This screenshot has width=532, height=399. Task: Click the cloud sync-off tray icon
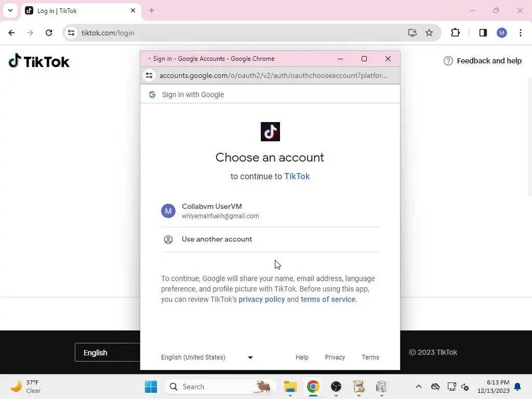[x=435, y=387]
